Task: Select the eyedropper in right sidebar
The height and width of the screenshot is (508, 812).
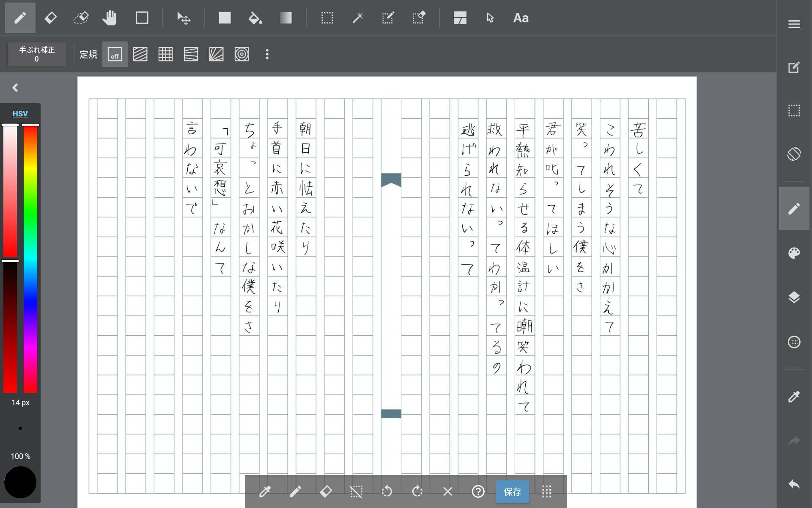Action: point(794,397)
